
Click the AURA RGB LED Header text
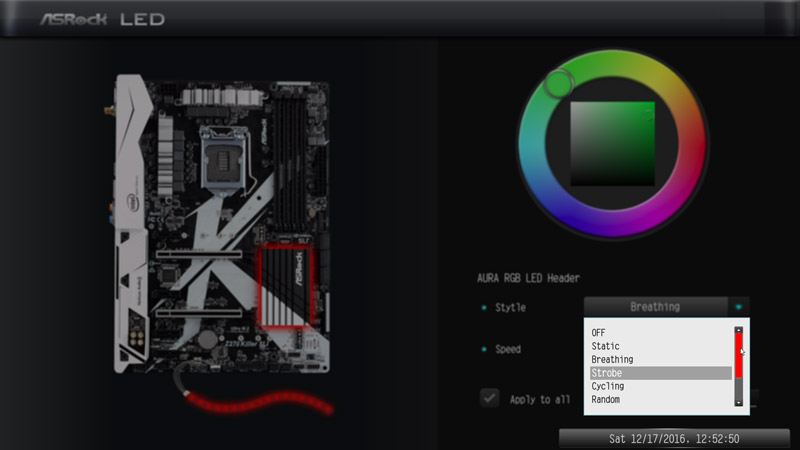point(528,278)
